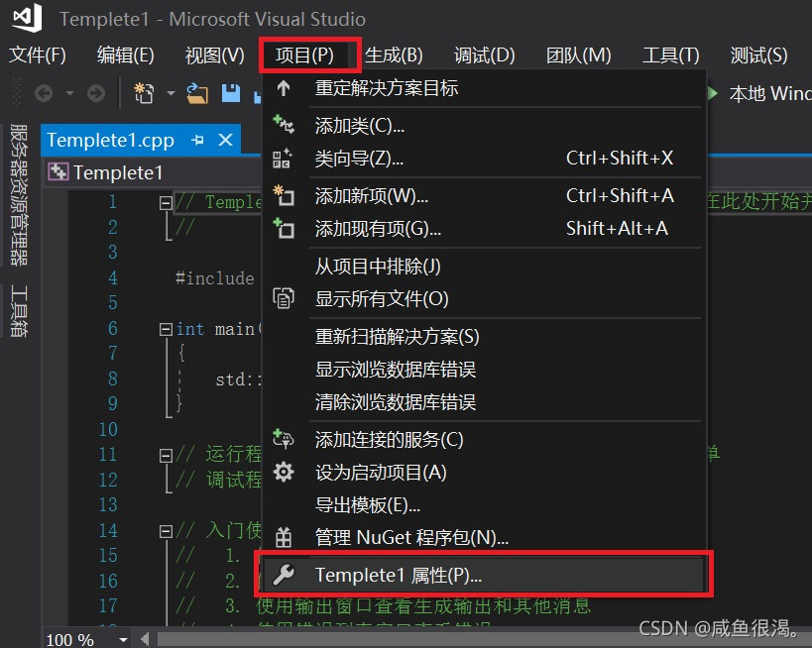Open the 编辑(E) menu

coord(125,54)
